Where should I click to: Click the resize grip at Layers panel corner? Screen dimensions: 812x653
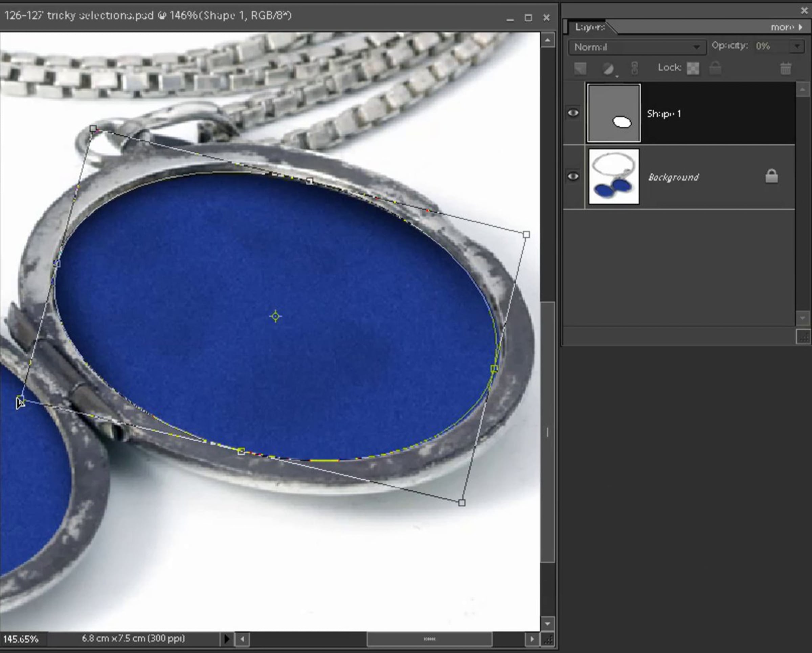pos(803,336)
